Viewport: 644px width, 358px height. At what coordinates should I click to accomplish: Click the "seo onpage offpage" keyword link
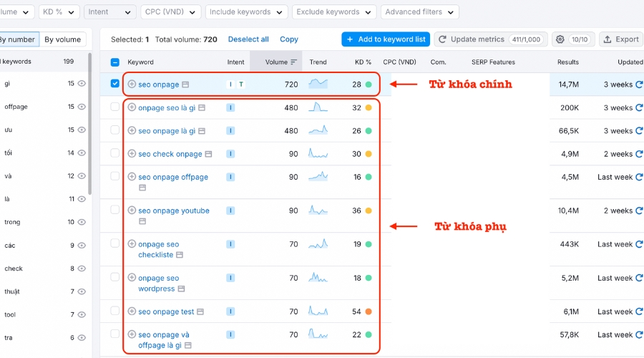173,177
